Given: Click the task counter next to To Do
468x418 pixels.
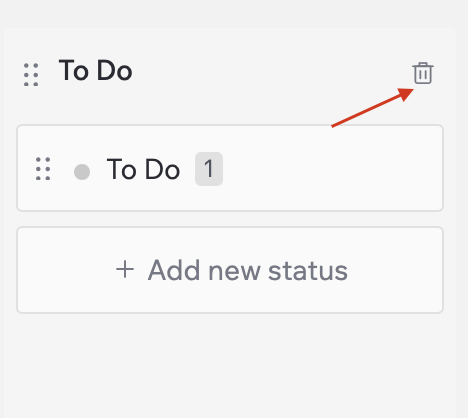Looking at the screenshot, I should click(x=209, y=169).
